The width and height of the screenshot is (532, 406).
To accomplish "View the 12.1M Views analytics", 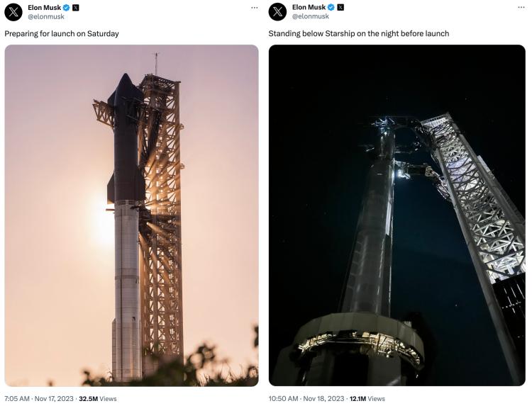I will pyautogui.click(x=367, y=399).
